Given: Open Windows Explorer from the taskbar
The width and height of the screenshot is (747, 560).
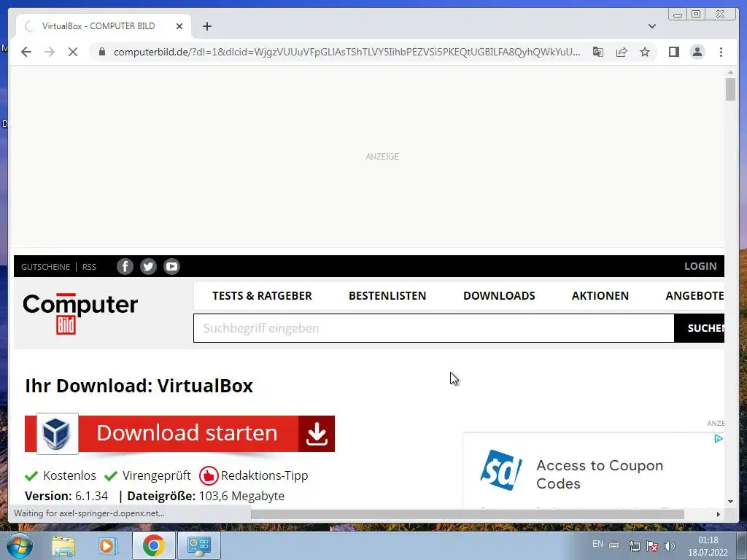Looking at the screenshot, I should [63, 545].
